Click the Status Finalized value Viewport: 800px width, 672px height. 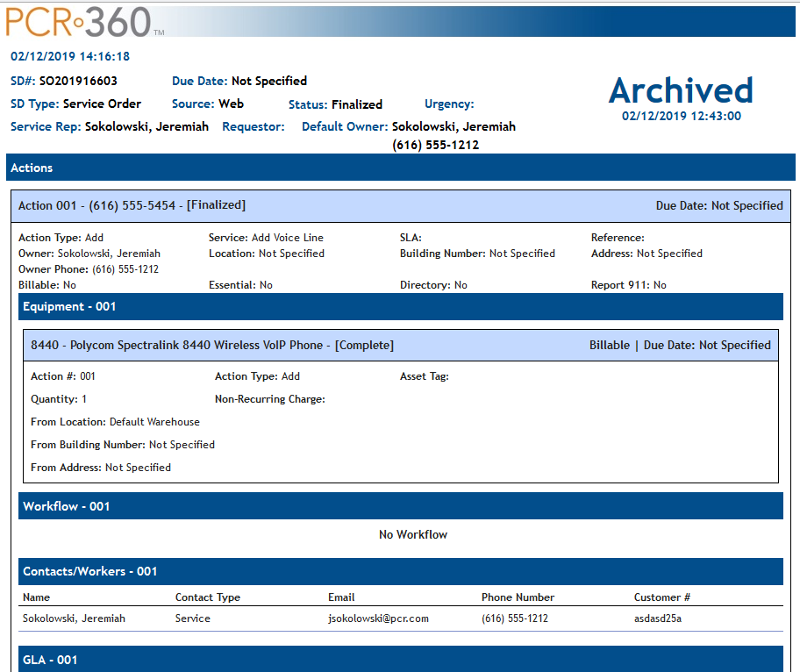point(357,104)
